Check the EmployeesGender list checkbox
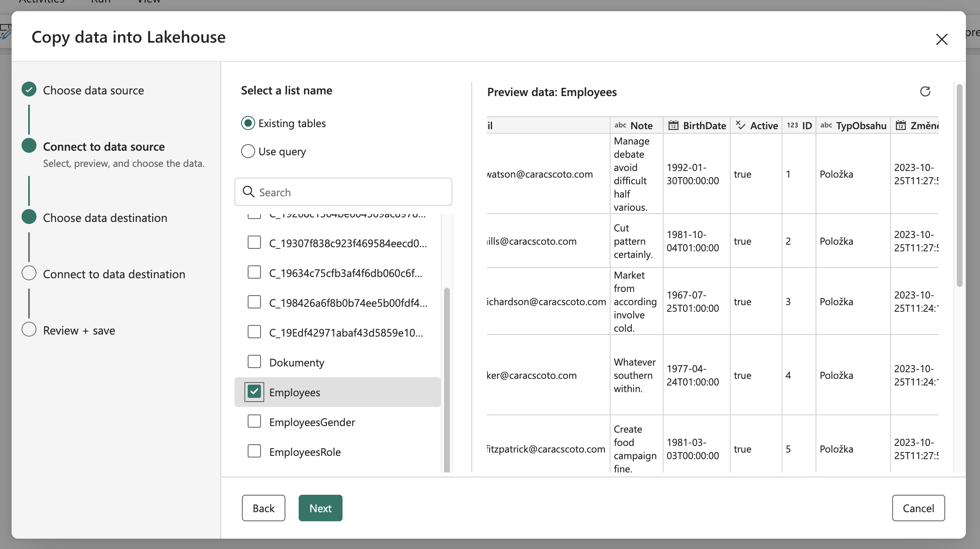The image size is (980, 549). [x=254, y=421]
